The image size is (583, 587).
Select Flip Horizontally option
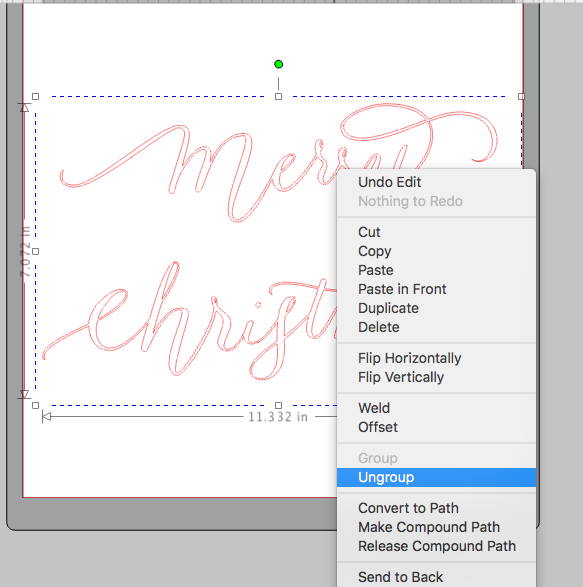point(436,358)
